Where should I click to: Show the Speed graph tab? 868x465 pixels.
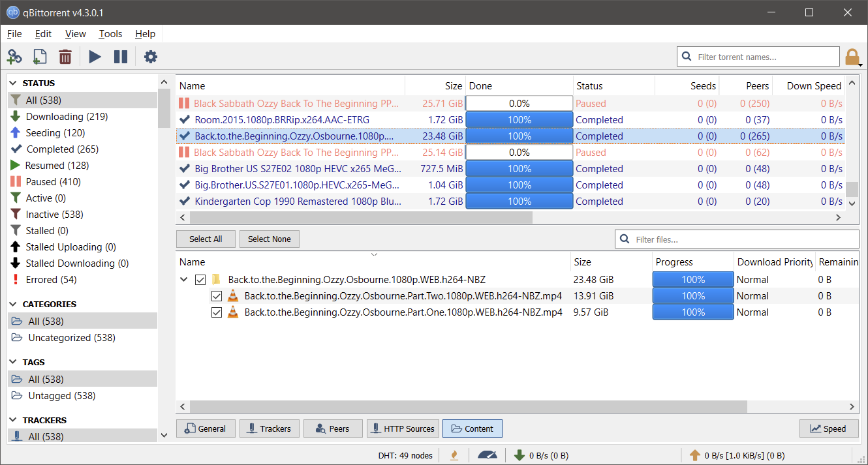click(828, 428)
